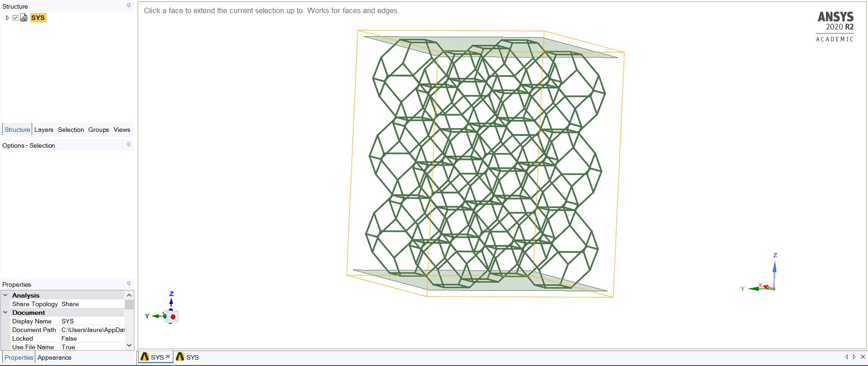Screen dimensions: 868x366
Task: Edit the Display Name value SYS
Action: point(92,321)
